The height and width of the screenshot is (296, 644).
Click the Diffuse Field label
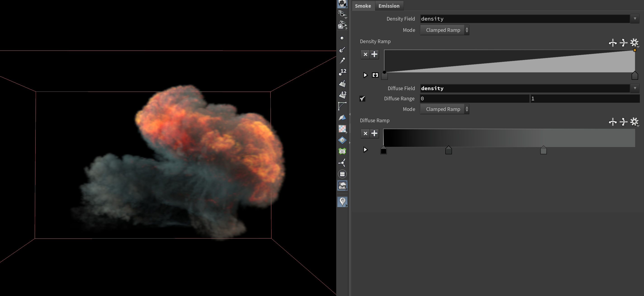pos(401,88)
